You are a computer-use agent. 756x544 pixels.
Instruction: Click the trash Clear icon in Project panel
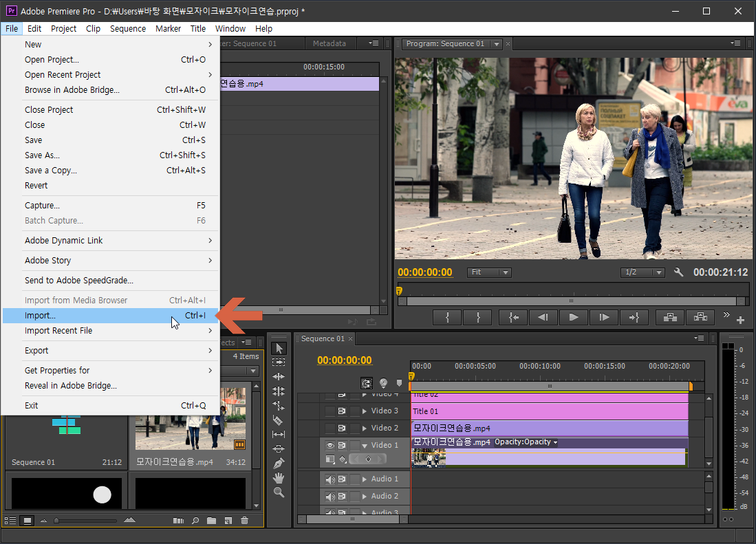244,521
